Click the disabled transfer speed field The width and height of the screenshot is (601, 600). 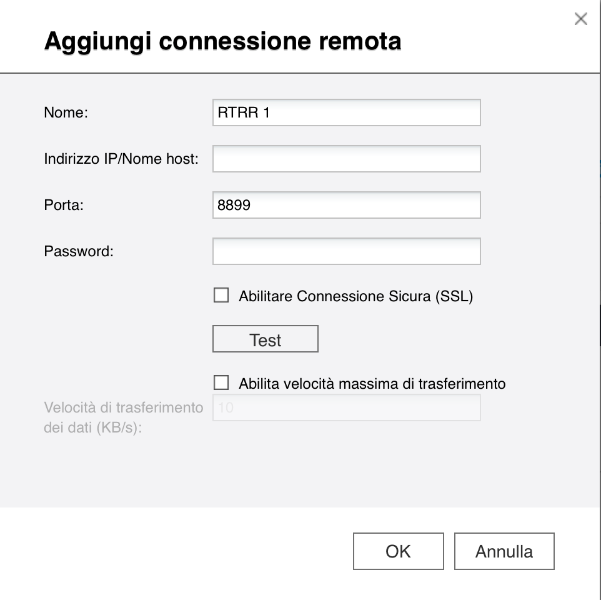tap(346, 407)
